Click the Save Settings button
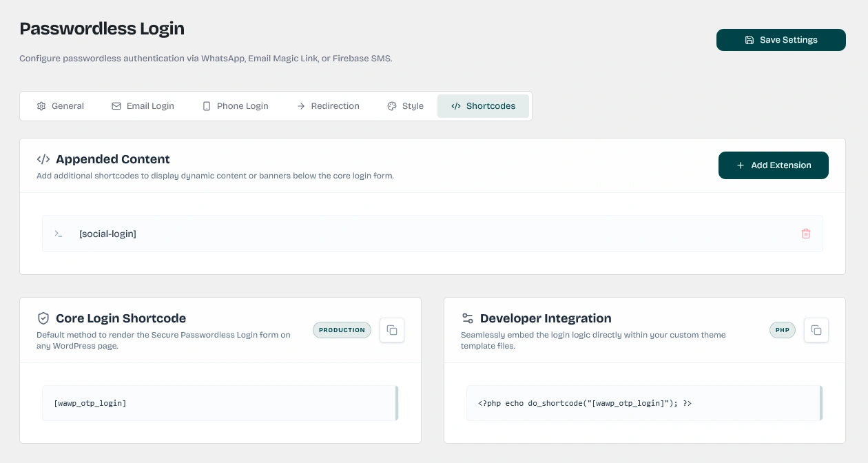This screenshot has width=868, height=463. (781, 40)
